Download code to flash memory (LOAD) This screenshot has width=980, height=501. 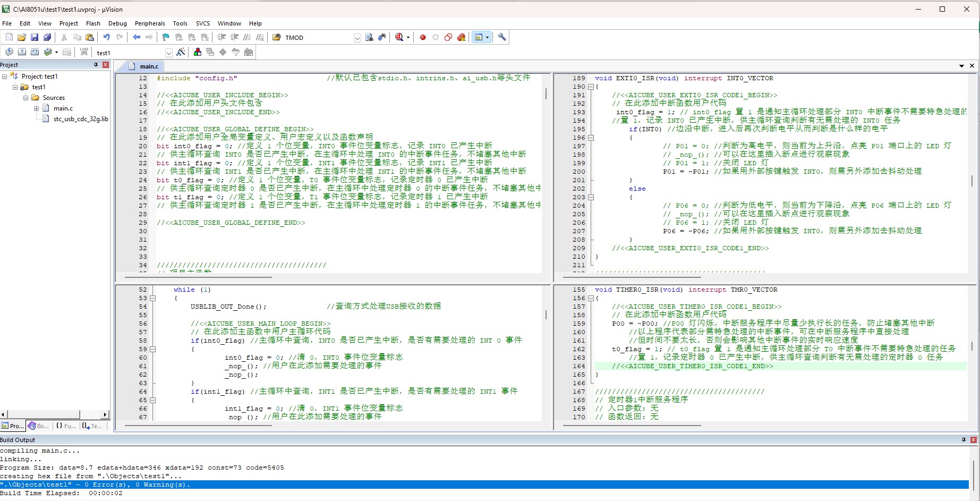[x=84, y=52]
